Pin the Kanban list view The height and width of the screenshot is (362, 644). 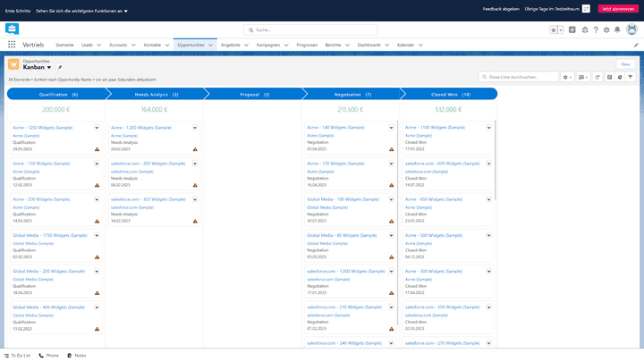click(60, 67)
